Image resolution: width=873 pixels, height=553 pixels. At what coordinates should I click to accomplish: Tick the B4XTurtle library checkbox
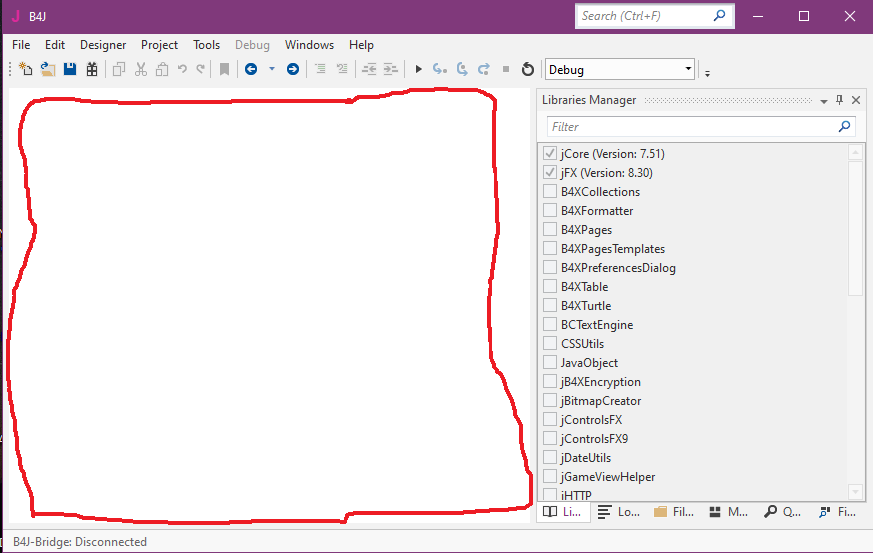coord(550,305)
